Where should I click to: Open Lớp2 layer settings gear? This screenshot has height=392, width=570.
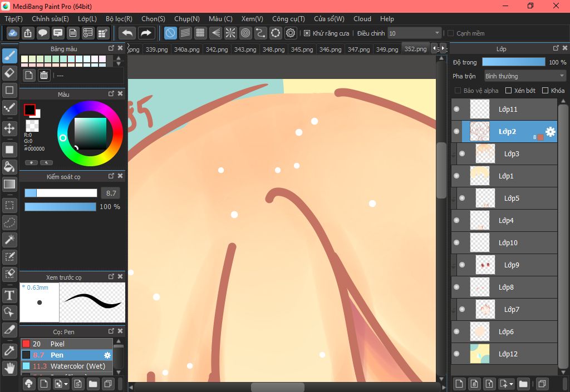[x=551, y=132]
